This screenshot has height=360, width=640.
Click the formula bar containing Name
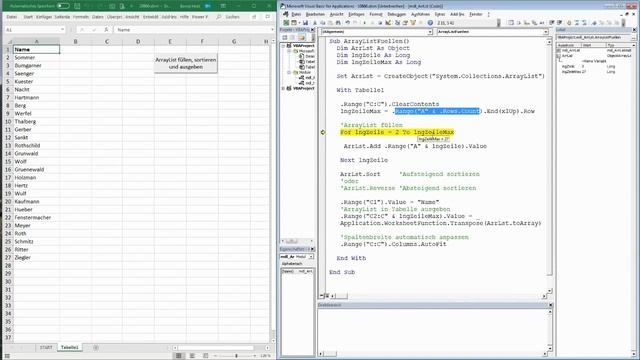(x=193, y=30)
